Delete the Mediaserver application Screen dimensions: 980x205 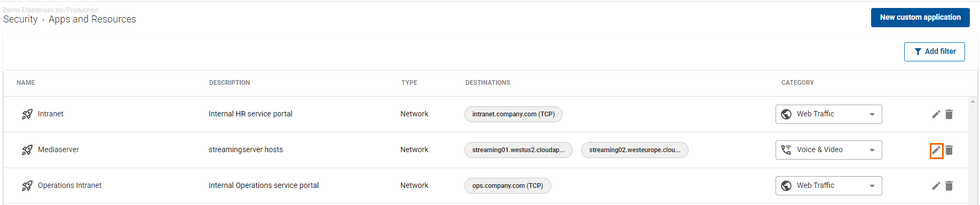949,151
